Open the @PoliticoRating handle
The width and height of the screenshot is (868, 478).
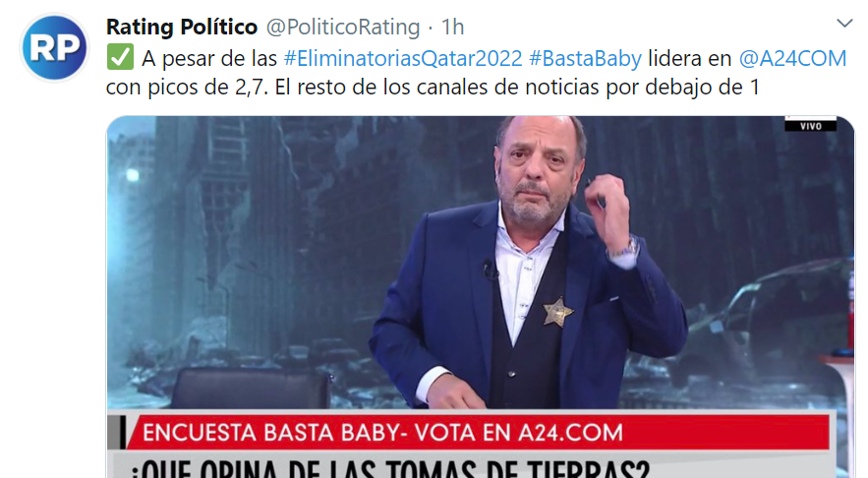coord(343,28)
